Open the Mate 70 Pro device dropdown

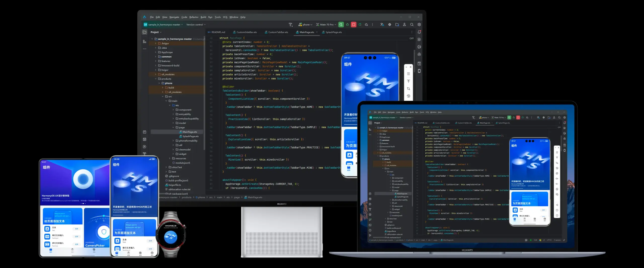point(326,25)
